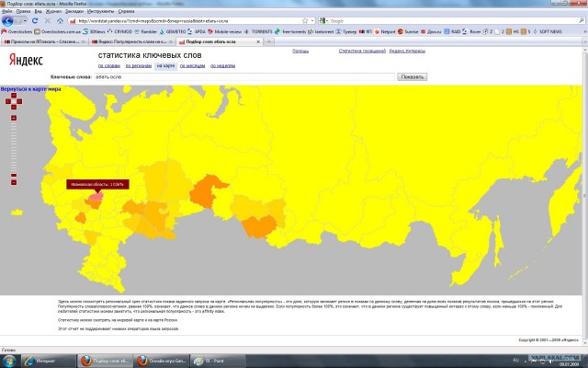Open Sunrise bookmark
The image size is (588, 368).
pos(408,31)
